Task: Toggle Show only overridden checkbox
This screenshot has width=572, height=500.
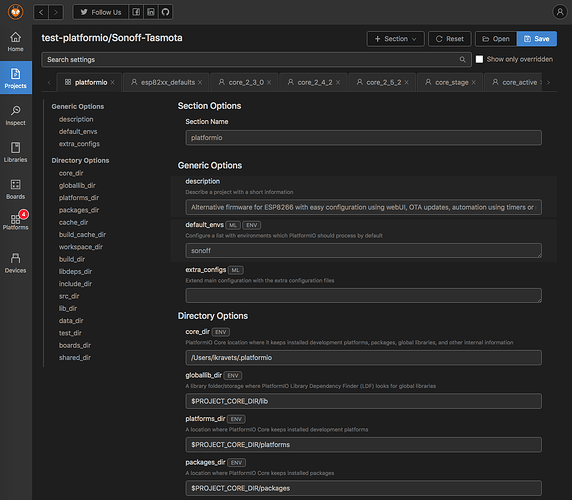Action: pyautogui.click(x=479, y=59)
